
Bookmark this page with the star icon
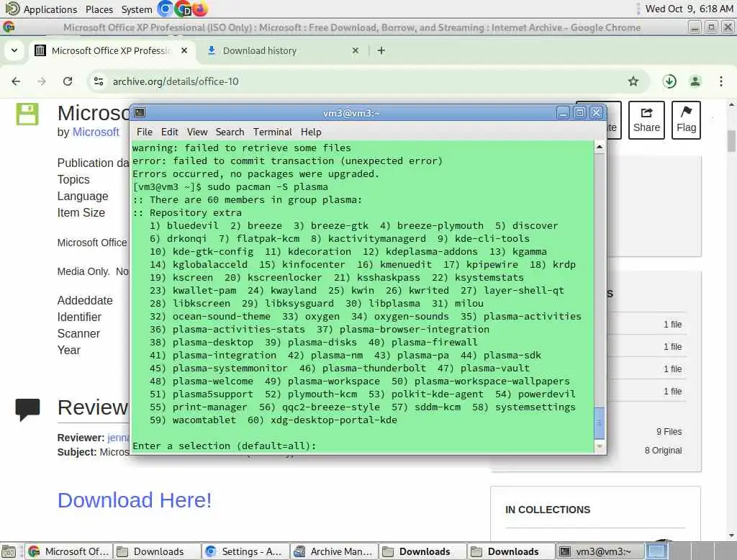click(x=633, y=81)
